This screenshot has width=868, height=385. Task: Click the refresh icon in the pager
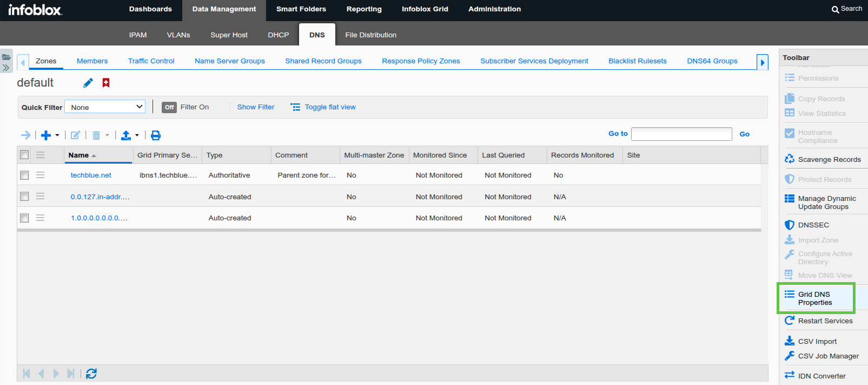point(91,374)
